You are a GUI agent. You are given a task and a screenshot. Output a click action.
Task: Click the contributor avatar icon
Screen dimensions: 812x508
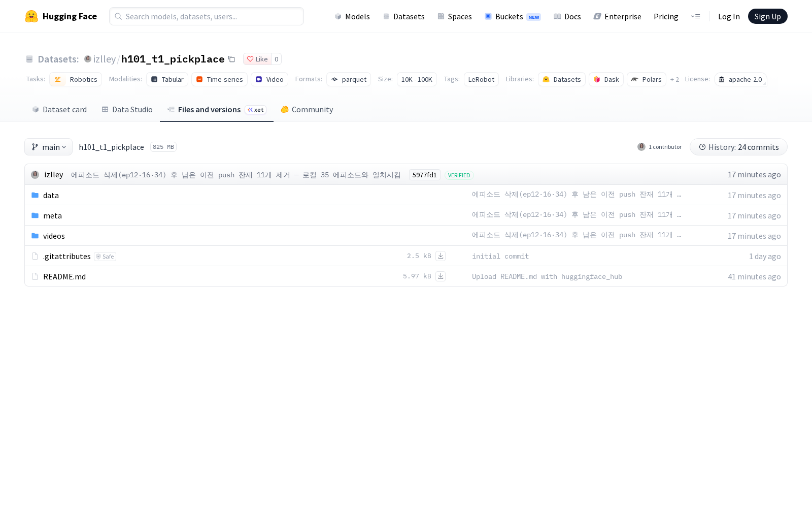coord(641,147)
